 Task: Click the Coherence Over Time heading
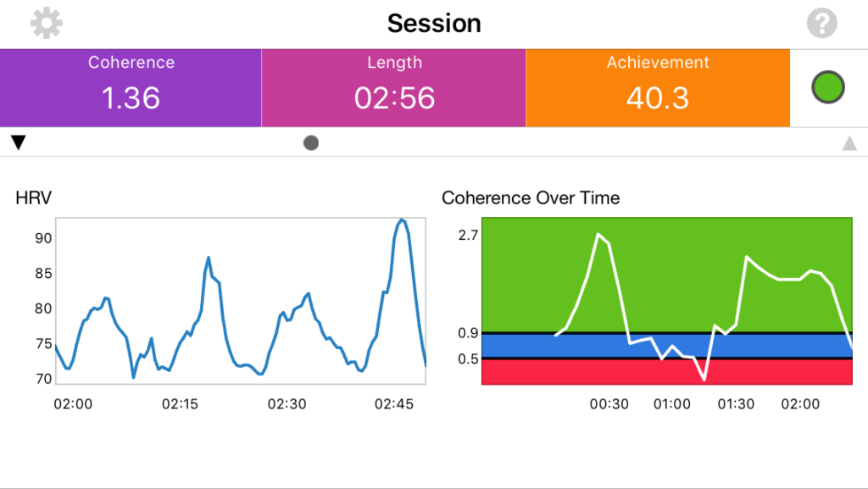531,198
